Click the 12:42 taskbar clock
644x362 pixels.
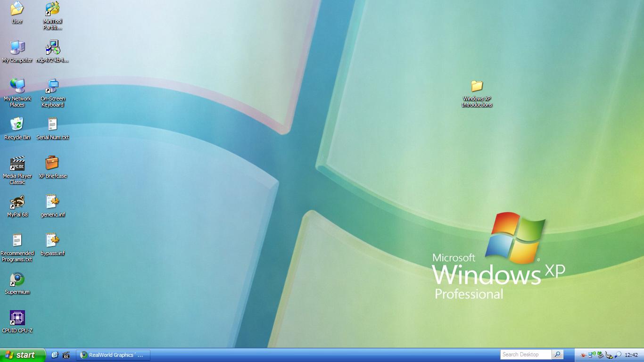[631, 355]
